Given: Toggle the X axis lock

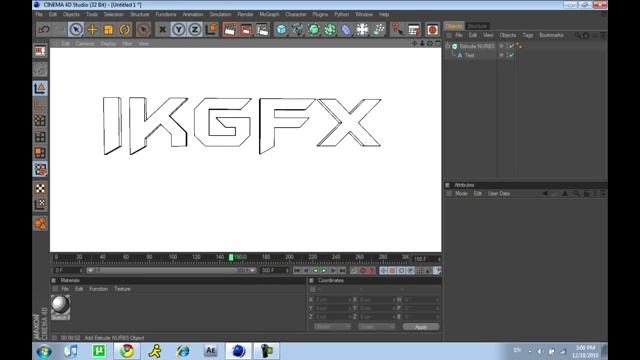Looking at the screenshot, I should 162,29.
